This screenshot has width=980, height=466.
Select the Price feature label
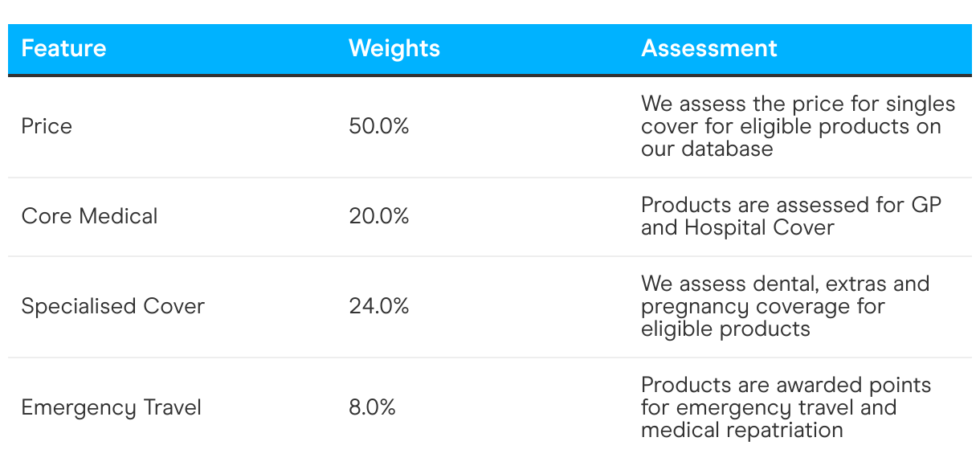47,126
